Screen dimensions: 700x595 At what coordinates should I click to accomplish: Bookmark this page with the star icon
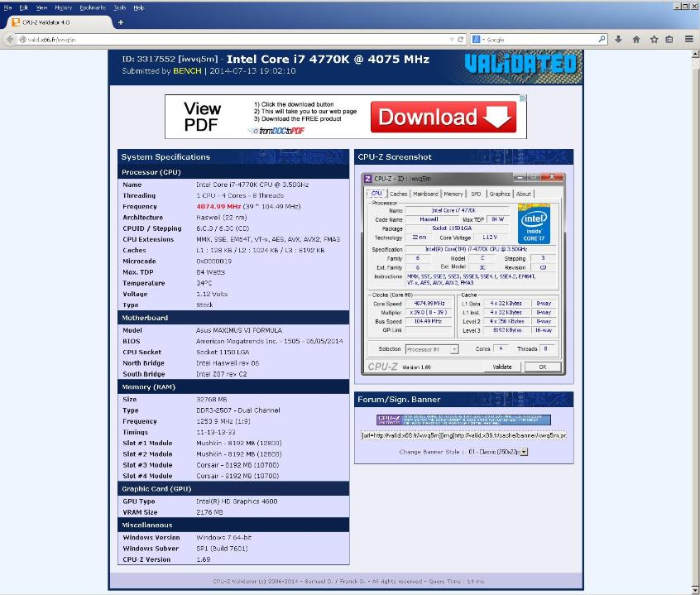pos(654,39)
